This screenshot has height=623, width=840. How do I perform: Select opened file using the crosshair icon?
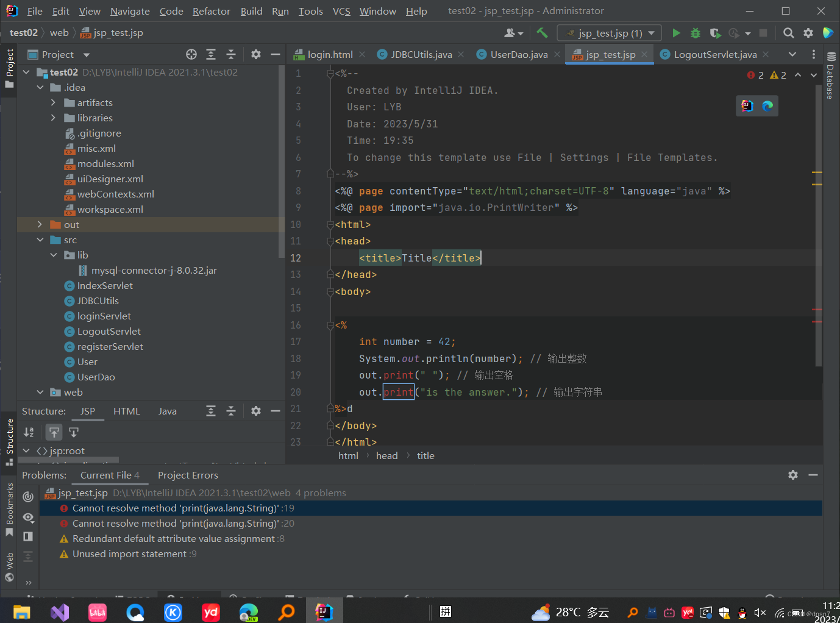191,54
